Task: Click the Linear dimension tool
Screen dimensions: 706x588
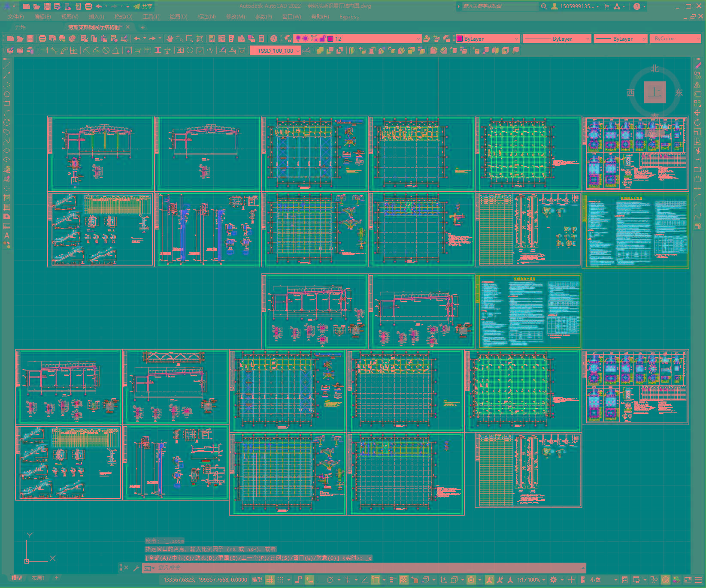Action: [x=44, y=51]
